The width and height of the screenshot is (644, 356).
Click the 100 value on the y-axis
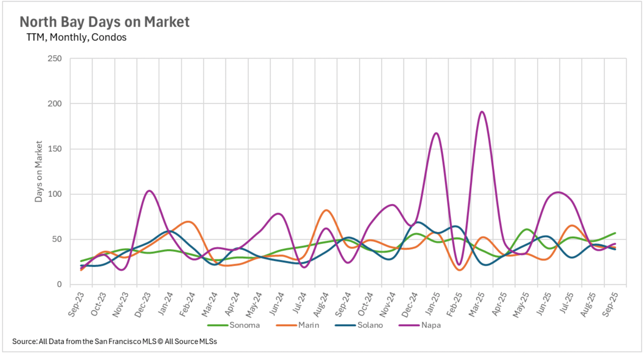55,194
